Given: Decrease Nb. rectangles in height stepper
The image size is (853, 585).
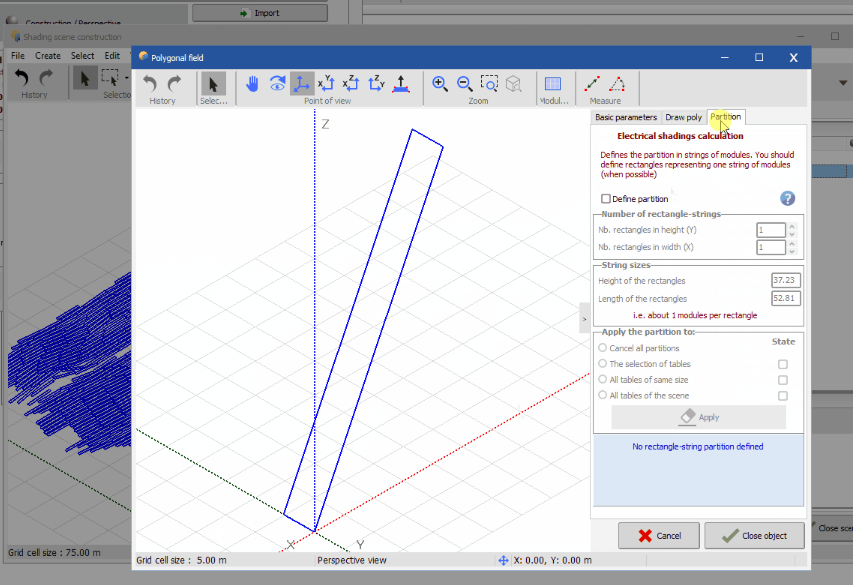Looking at the screenshot, I should coord(792,234).
